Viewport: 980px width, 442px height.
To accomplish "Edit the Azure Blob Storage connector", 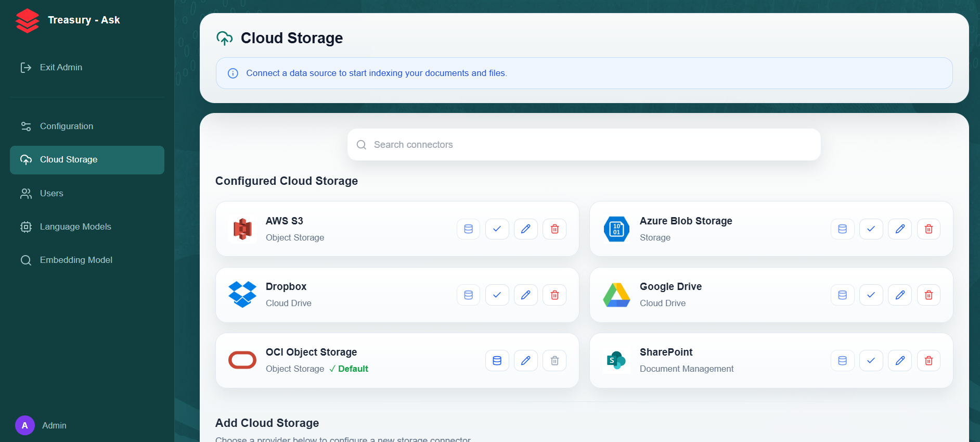I will pyautogui.click(x=900, y=229).
